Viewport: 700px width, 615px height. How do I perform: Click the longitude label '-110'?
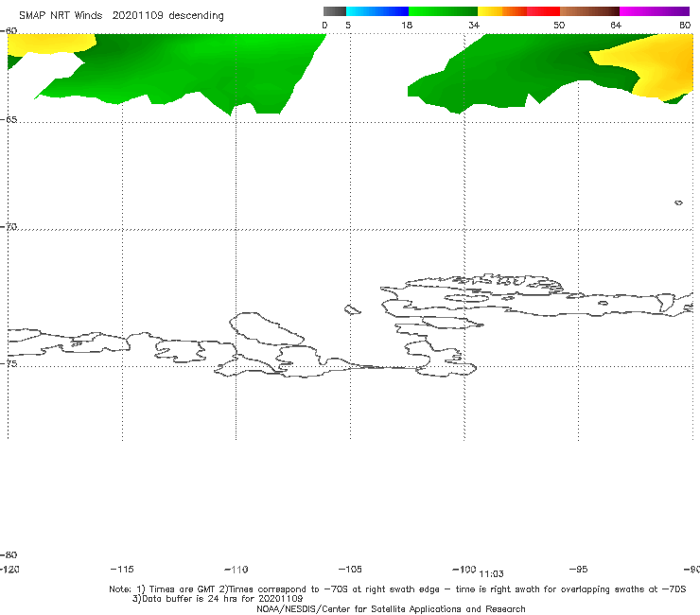[x=236, y=570]
